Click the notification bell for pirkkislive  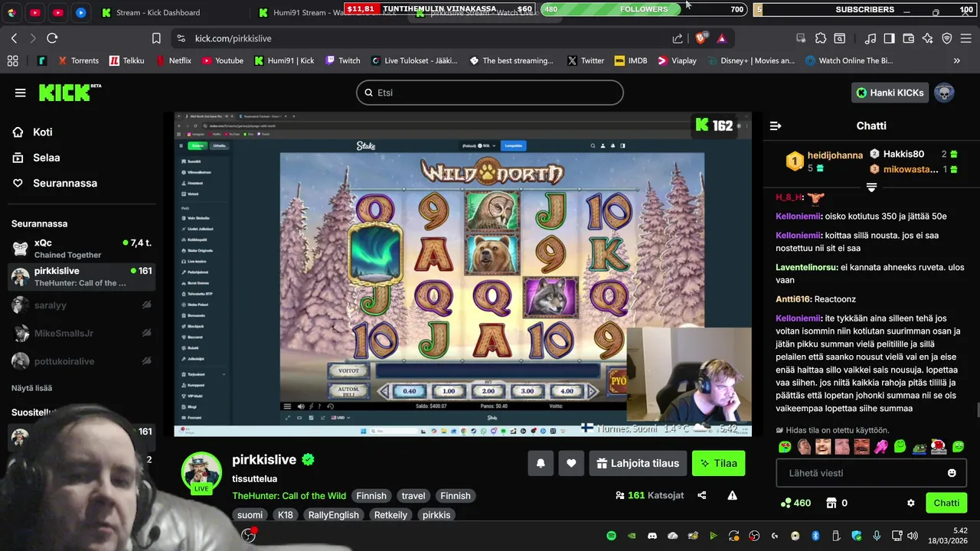click(541, 463)
